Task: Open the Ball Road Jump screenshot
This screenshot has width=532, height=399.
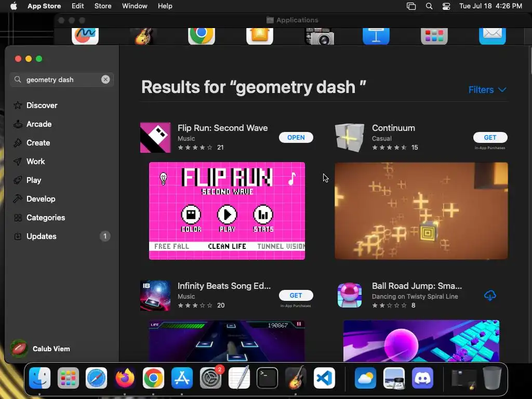Action: (421, 341)
